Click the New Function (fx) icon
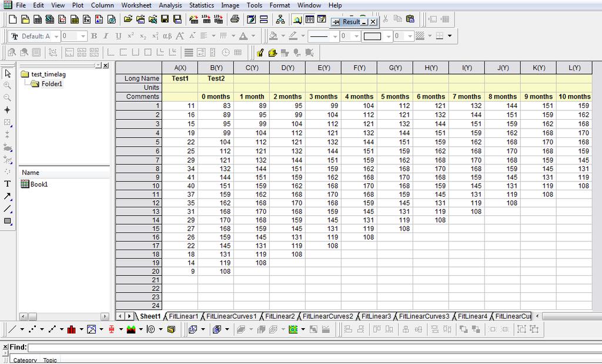Screen dimensions: 602x364 [87, 19]
